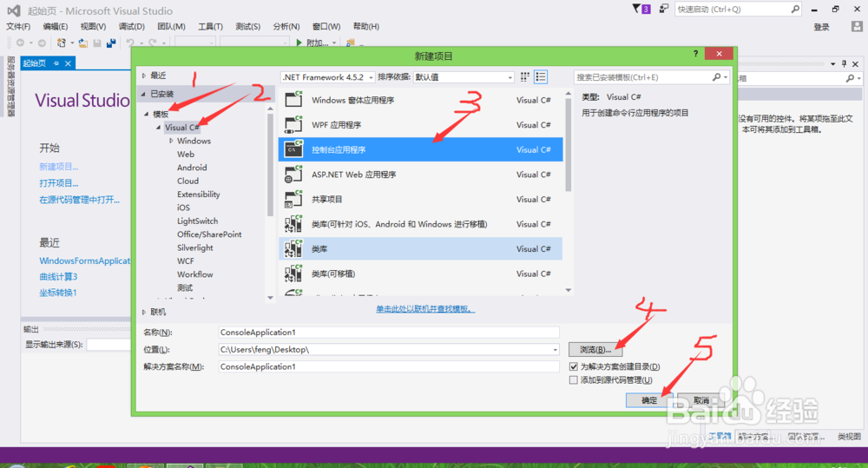Click the Undo toolbar icon
868x468 pixels.
pos(130,43)
